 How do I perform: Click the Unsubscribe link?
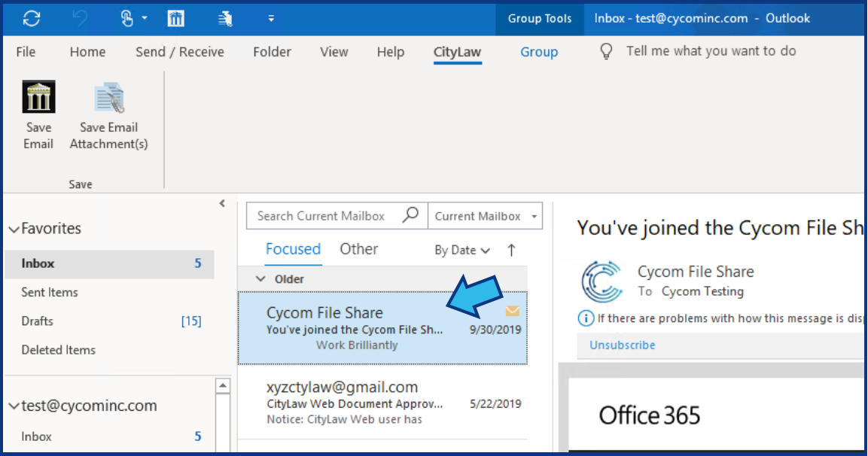coord(623,345)
